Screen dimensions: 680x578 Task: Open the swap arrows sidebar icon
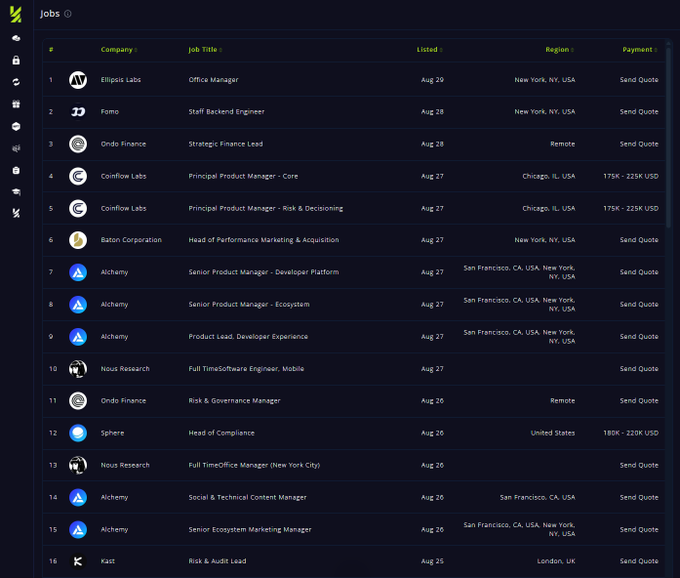coord(16,82)
